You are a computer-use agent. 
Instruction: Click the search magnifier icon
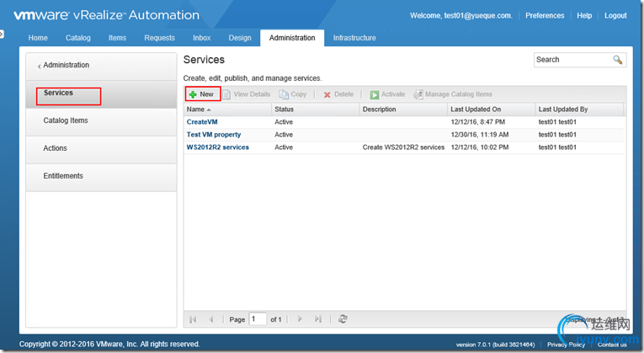click(x=617, y=60)
